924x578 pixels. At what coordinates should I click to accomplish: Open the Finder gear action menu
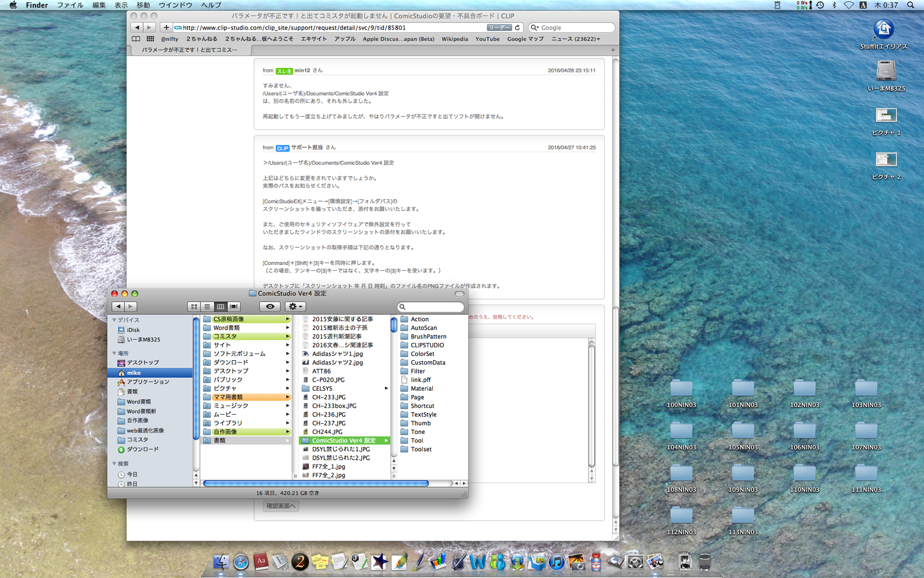click(x=295, y=307)
